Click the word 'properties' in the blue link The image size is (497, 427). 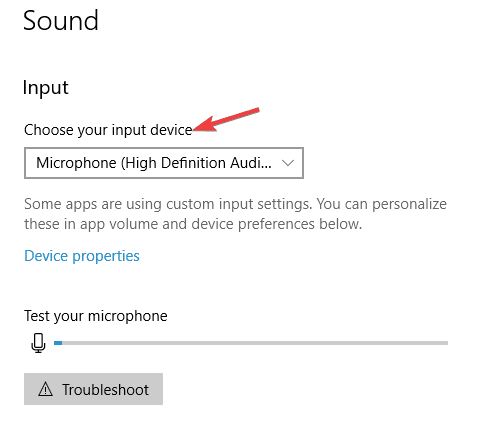106,257
